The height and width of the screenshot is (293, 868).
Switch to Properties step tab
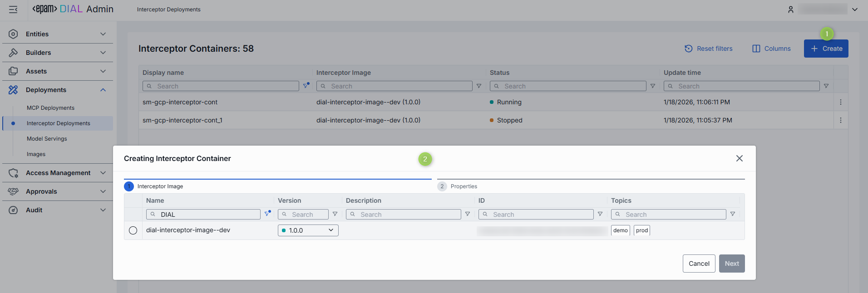[x=464, y=186]
